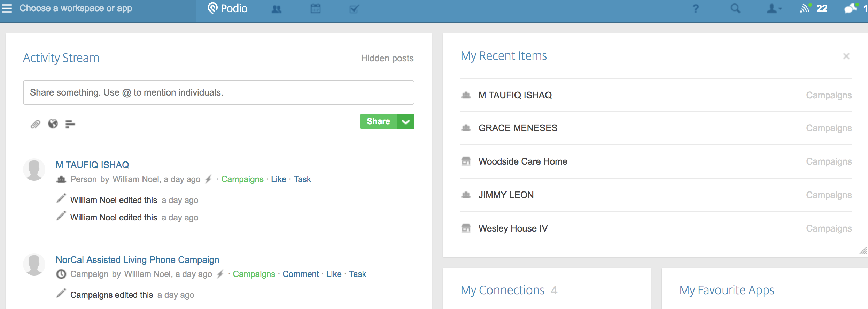Viewport: 868px width, 309px height.
Task: Like the M TAUFIQ ISHAQ post
Action: 278,179
